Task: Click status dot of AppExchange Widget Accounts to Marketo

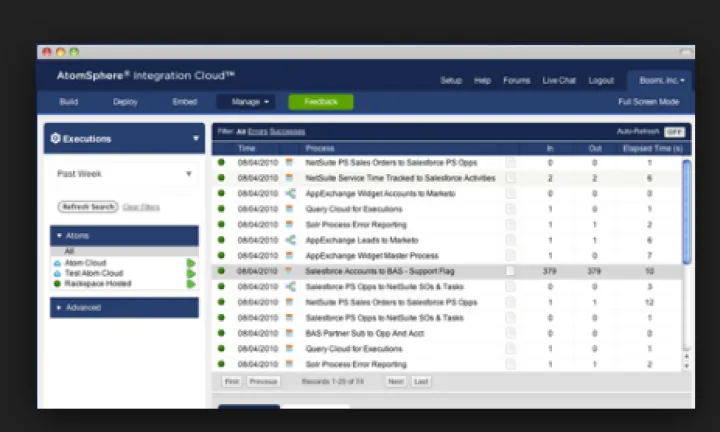Action: [x=221, y=193]
